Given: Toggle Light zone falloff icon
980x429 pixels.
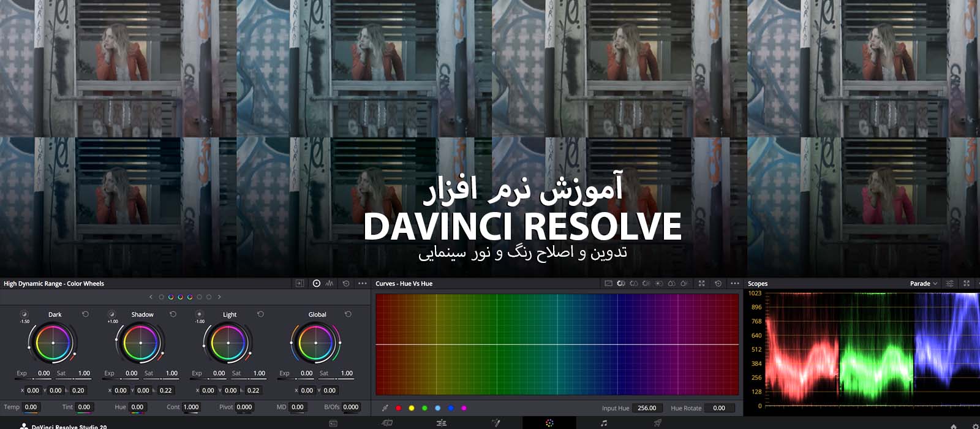Looking at the screenshot, I should pyautogui.click(x=200, y=314).
